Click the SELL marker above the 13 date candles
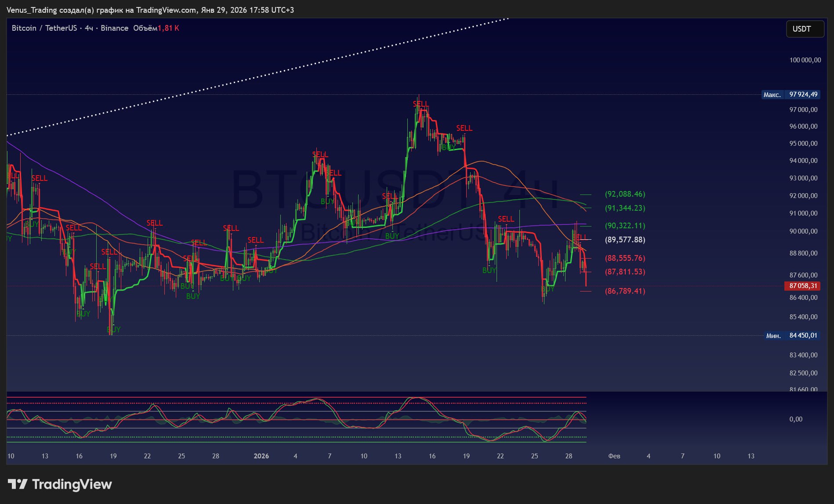This screenshot has width=834, height=504. (x=39, y=178)
